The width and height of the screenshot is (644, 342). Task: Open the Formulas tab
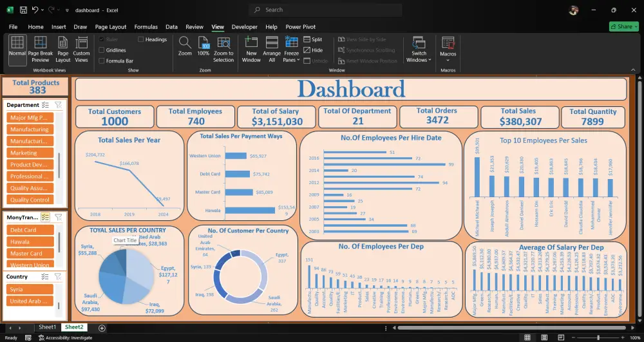146,26
